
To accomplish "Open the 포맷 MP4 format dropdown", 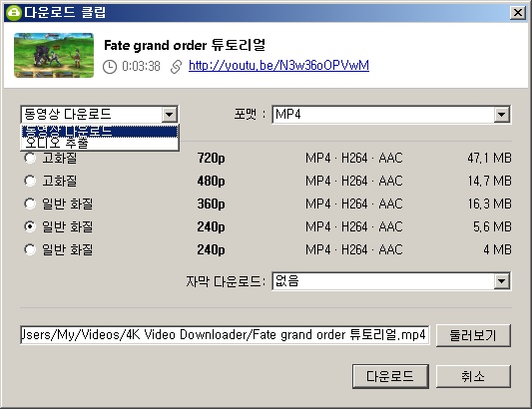I will tap(391, 115).
